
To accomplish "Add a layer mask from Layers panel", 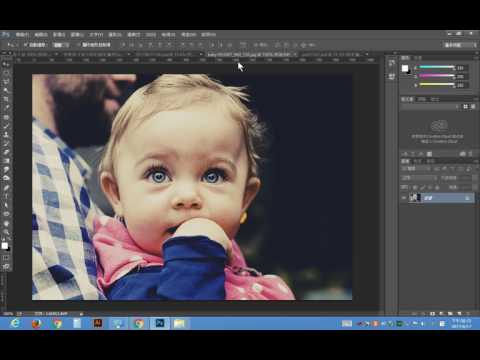I will point(432,314).
